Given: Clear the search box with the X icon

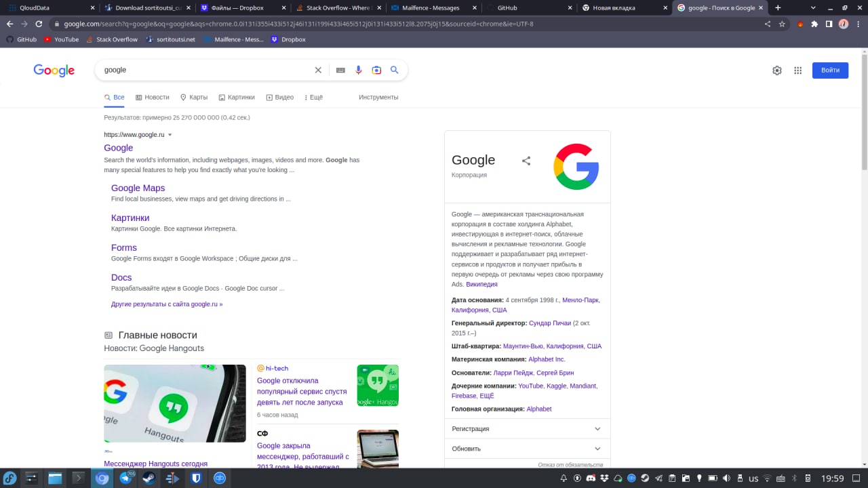Looking at the screenshot, I should pyautogui.click(x=318, y=70).
